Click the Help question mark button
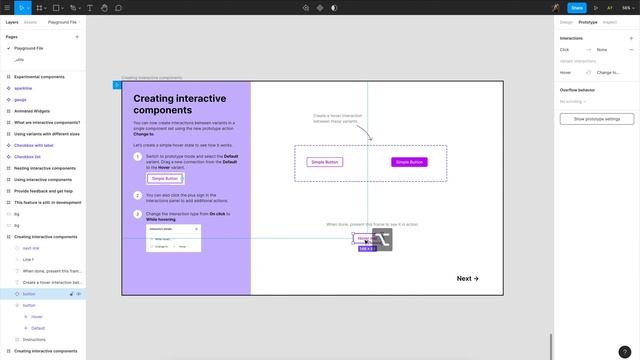 point(624,351)
